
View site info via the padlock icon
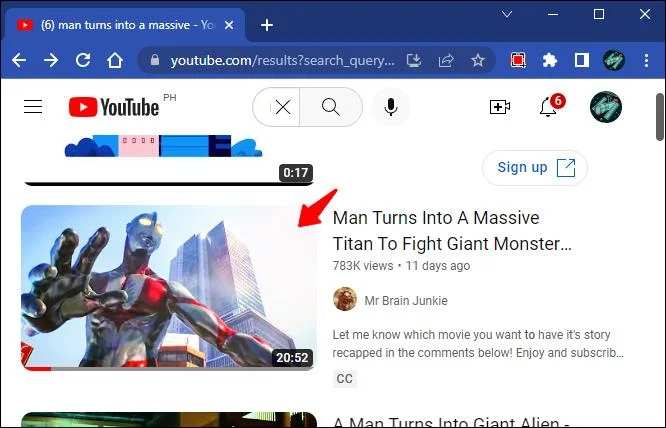(155, 60)
